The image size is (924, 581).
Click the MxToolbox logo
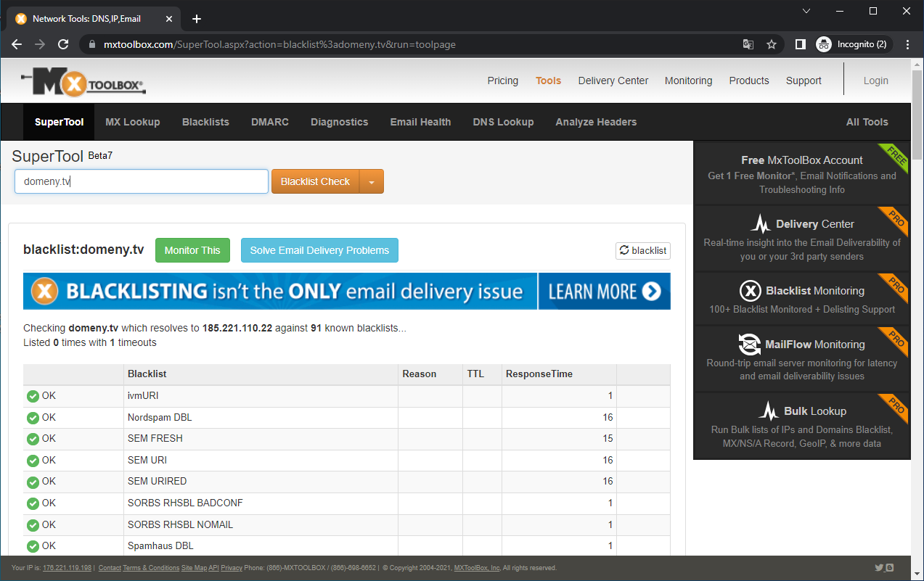coord(83,83)
